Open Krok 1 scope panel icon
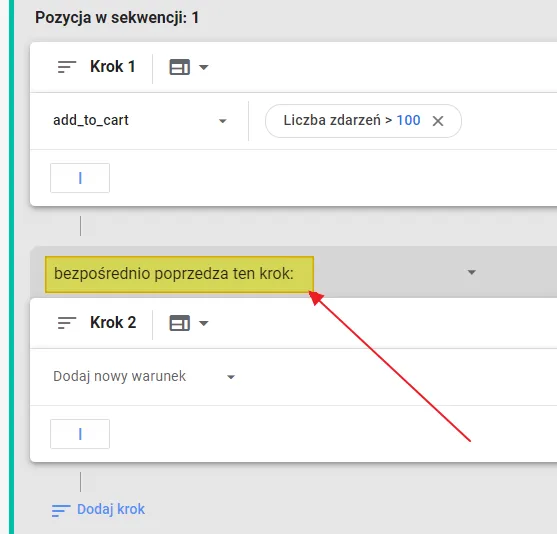This screenshot has height=534, width=557. [x=179, y=67]
